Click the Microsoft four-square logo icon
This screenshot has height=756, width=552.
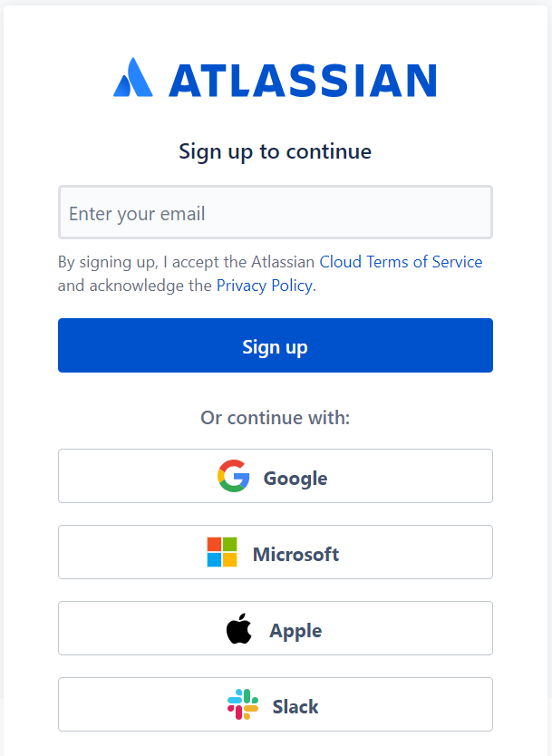(222, 552)
